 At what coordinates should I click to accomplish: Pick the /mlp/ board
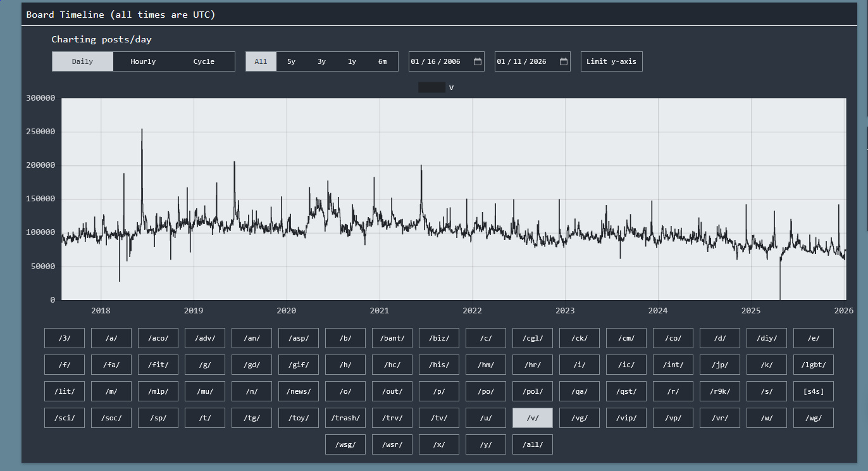coord(158,391)
